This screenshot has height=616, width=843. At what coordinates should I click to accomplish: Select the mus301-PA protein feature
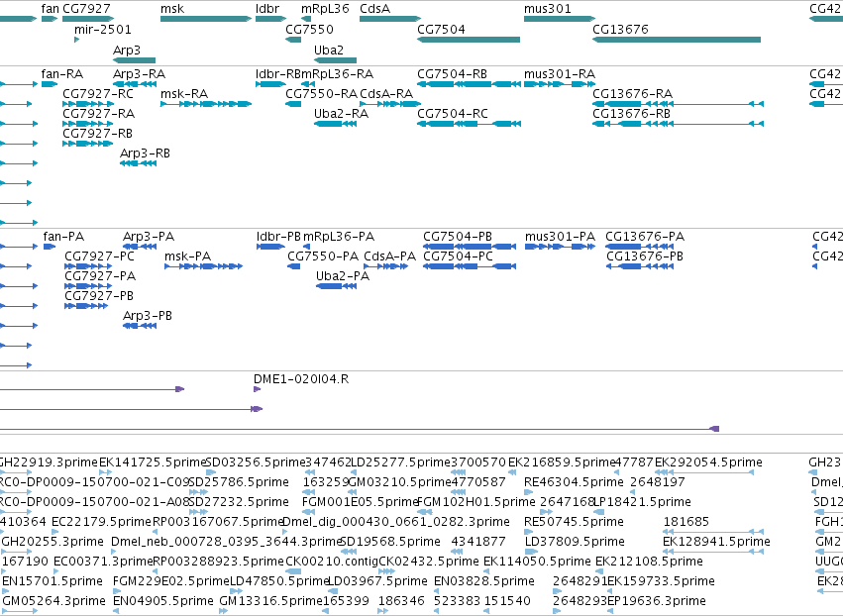click(561, 247)
